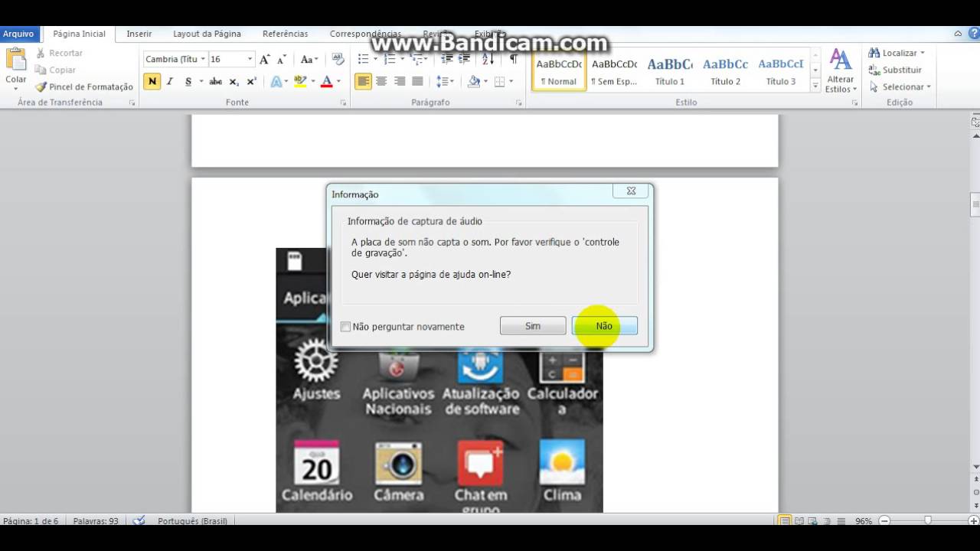
Task: Toggle bold (N) formatting
Action: [152, 81]
